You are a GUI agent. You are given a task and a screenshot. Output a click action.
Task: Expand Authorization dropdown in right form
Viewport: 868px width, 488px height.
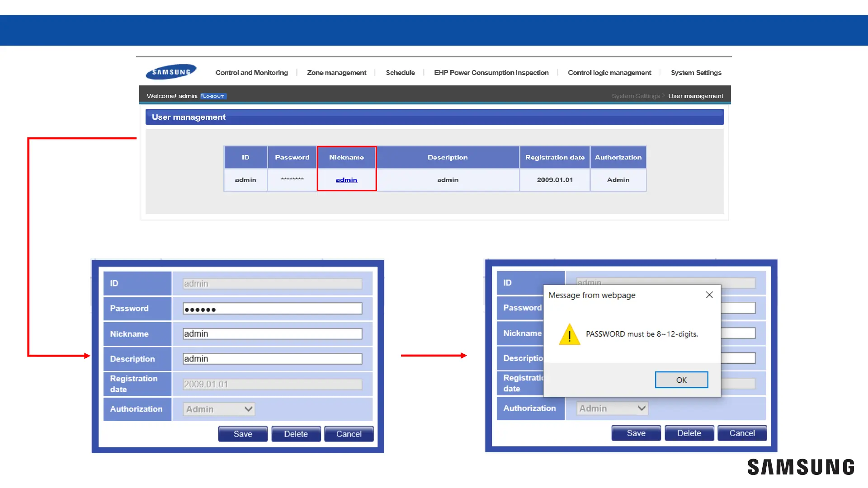(613, 408)
